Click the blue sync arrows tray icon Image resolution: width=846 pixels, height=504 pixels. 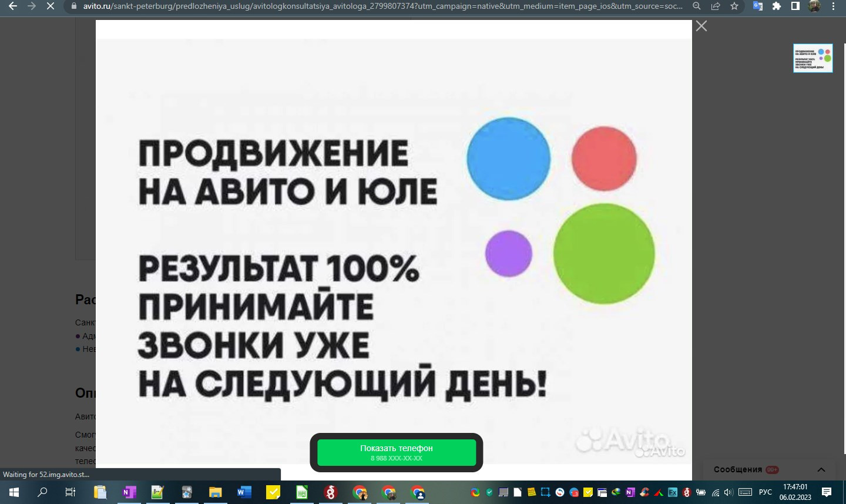point(560,492)
